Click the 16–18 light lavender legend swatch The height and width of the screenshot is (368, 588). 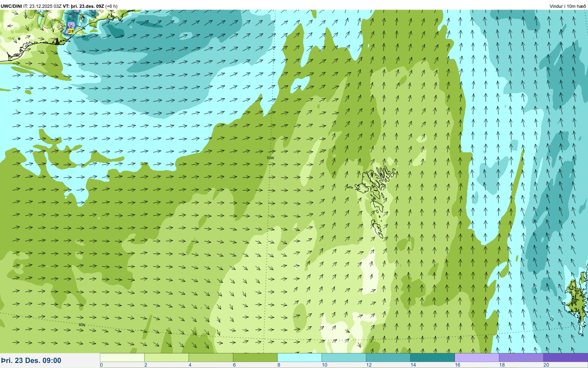477,357
